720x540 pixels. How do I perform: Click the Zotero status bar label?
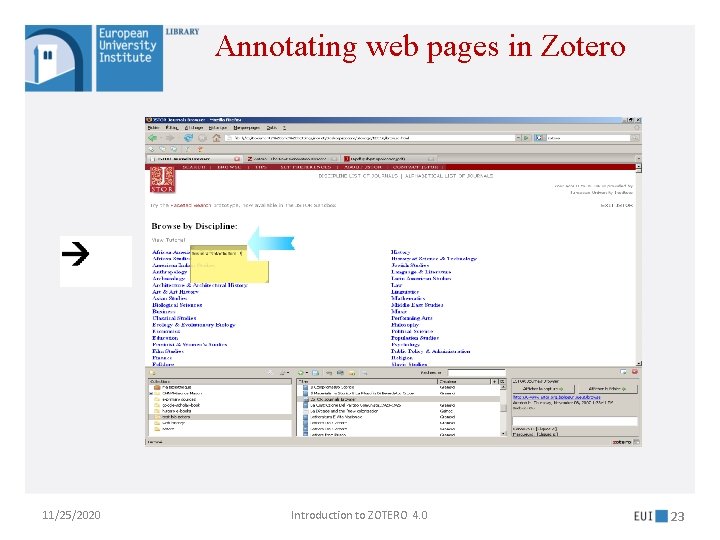(621, 442)
